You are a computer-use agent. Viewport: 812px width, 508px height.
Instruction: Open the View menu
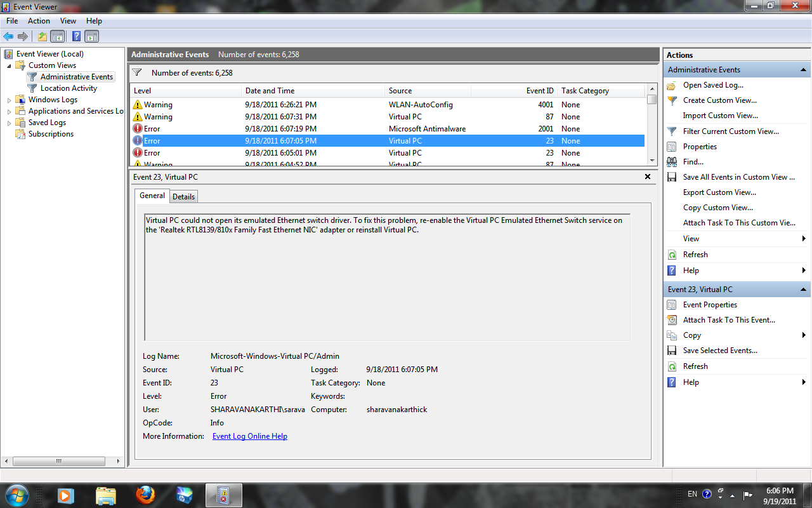pyautogui.click(x=68, y=21)
